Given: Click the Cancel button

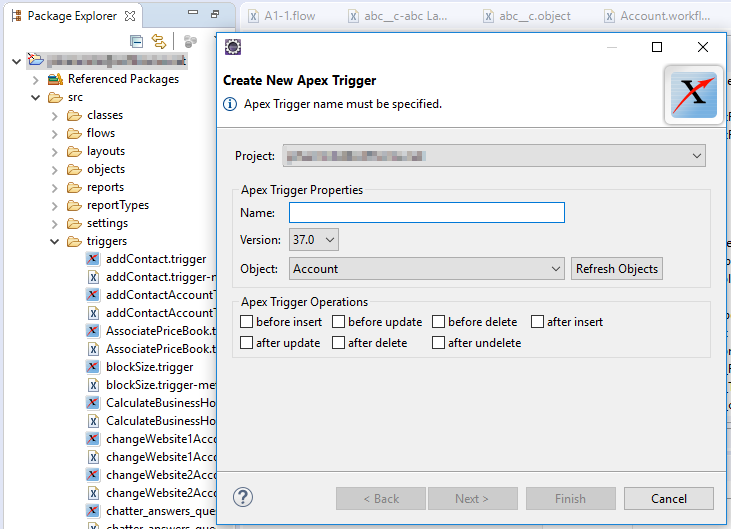Looking at the screenshot, I should point(669,499).
